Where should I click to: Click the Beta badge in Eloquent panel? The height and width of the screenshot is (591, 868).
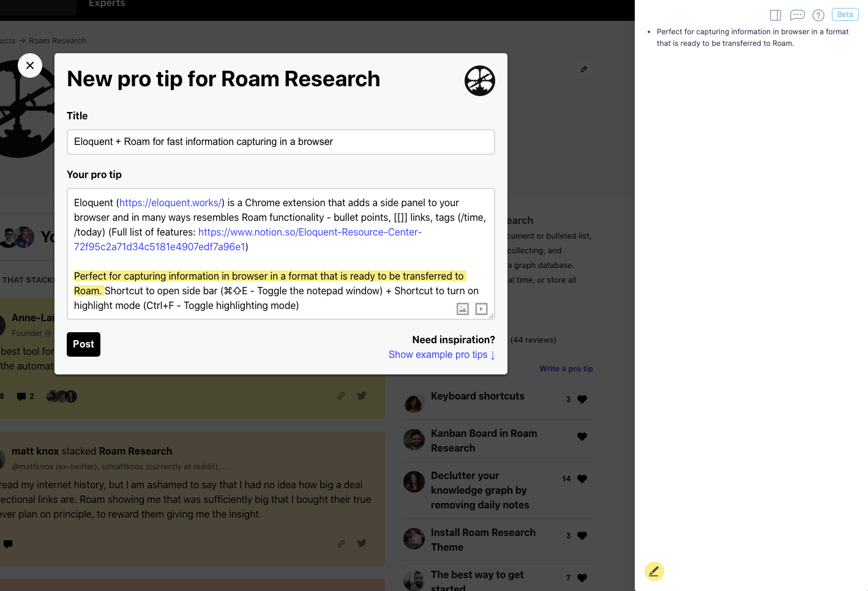[x=845, y=15]
